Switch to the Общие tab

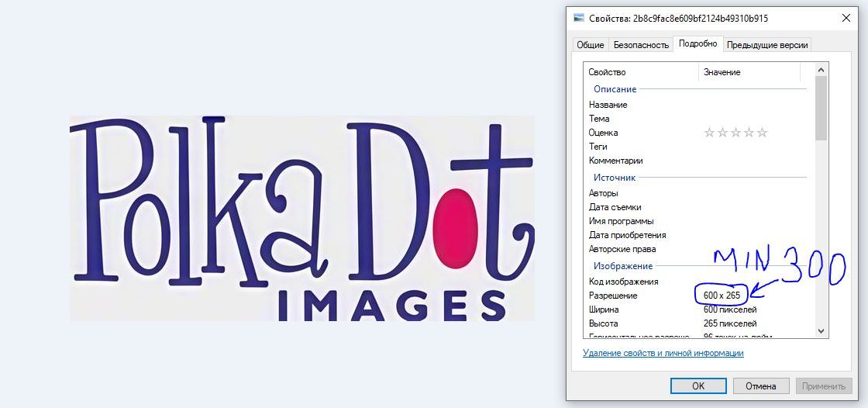[x=590, y=45]
